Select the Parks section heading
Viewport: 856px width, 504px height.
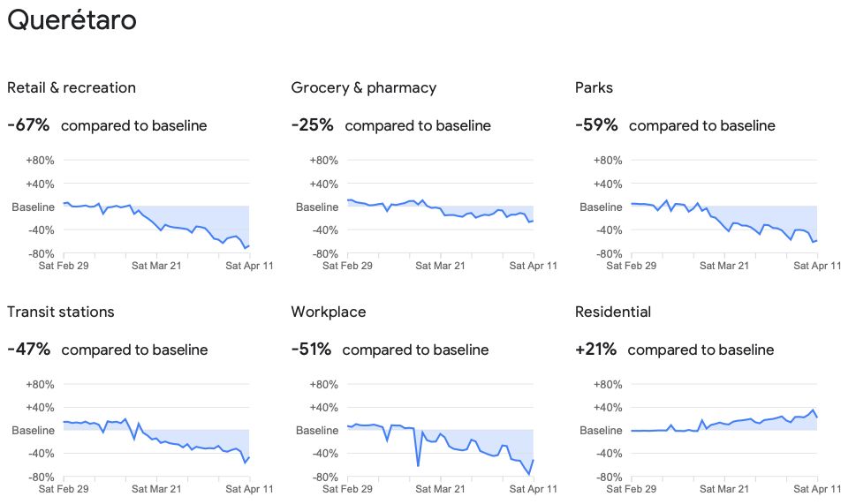(594, 87)
